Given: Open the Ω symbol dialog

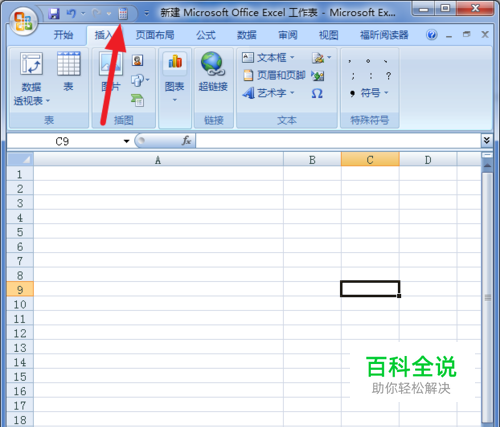Looking at the screenshot, I should pyautogui.click(x=317, y=93).
